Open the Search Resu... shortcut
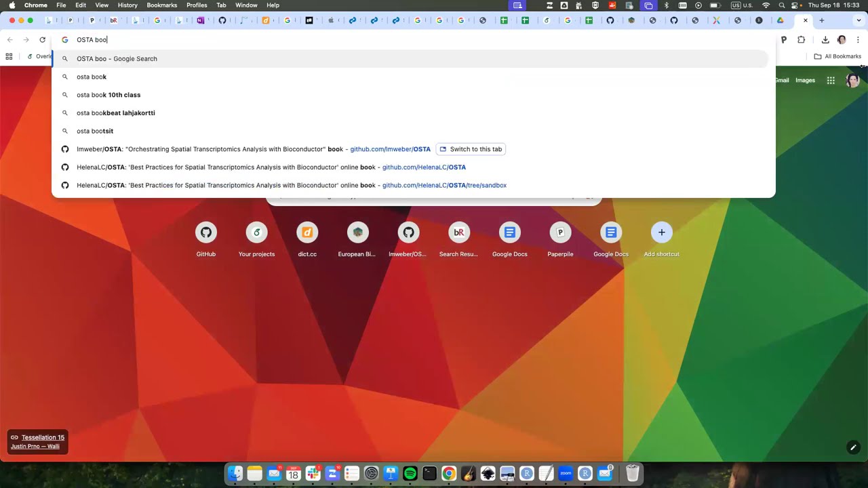868x488 pixels. 459,240
